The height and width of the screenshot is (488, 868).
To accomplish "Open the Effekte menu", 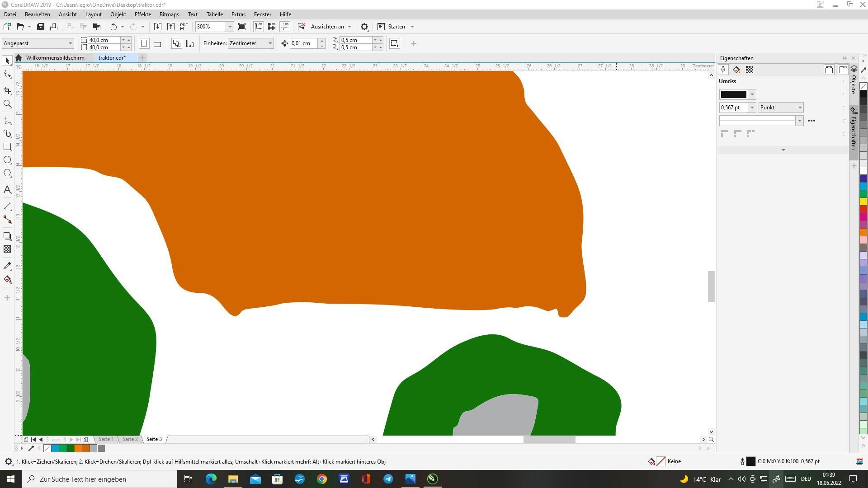I will click(142, 14).
